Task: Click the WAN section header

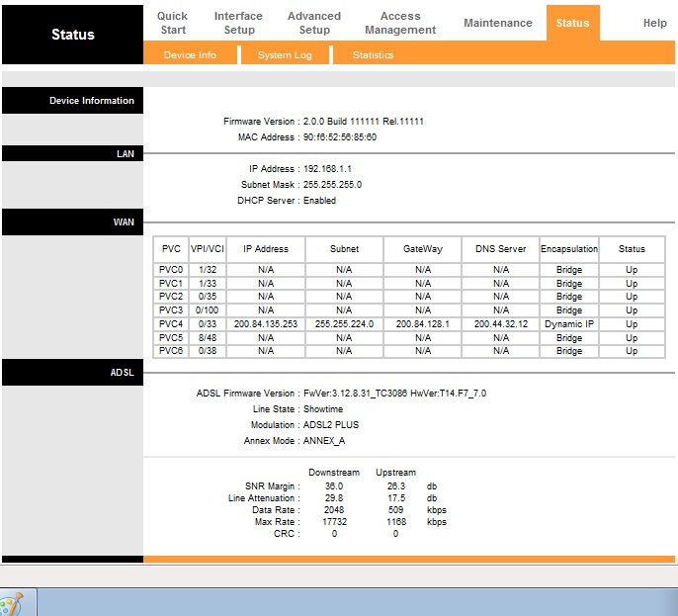Action: click(73, 221)
